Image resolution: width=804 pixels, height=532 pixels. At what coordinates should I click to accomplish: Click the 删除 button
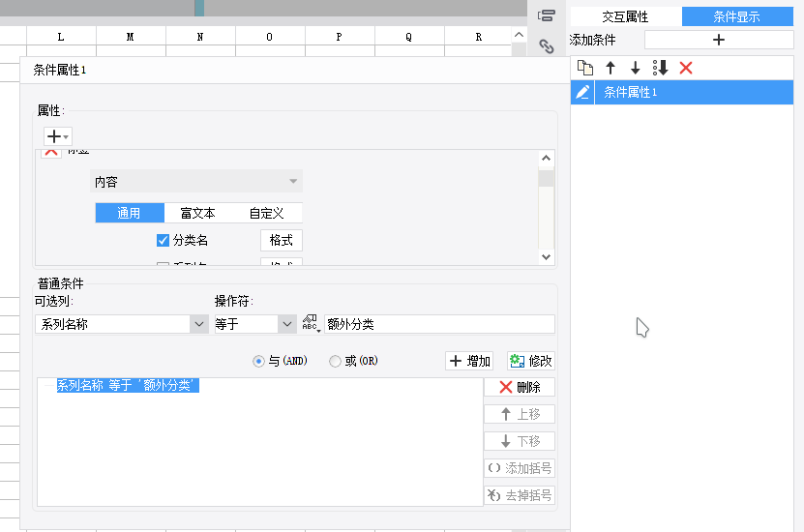click(520, 387)
